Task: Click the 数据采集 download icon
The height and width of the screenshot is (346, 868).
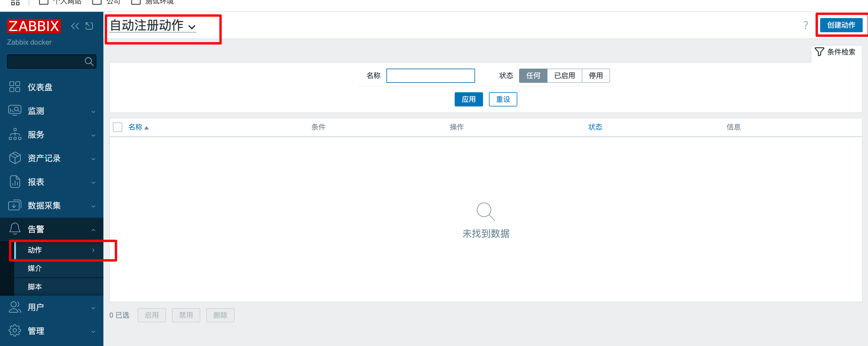Action: click(14, 205)
